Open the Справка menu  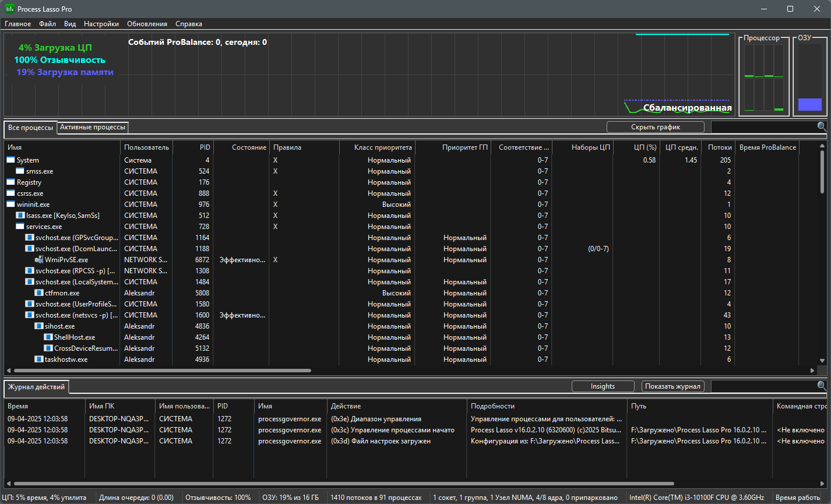(x=189, y=24)
